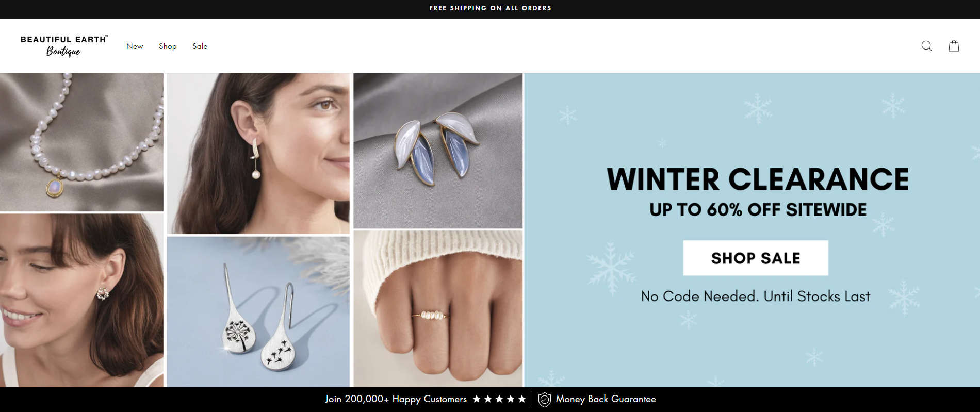This screenshot has width=980, height=412.
Task: Select the flower stud earring model photo
Action: pyautogui.click(x=81, y=301)
